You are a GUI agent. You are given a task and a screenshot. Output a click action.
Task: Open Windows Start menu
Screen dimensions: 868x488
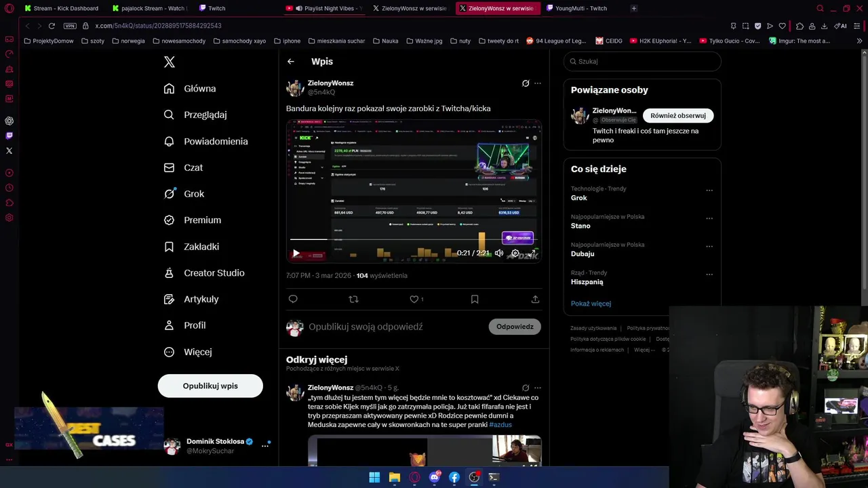click(374, 477)
